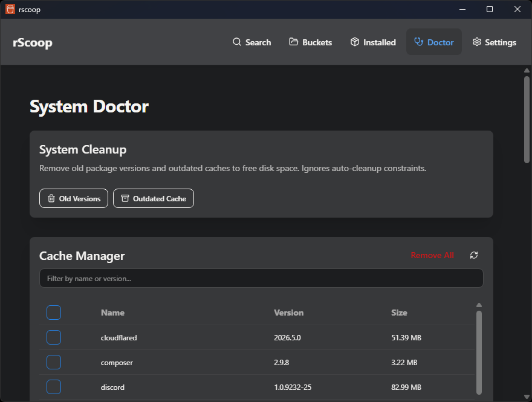Viewport: 532px width, 402px height.
Task: Minimize the rscoop window
Action: [x=462, y=9]
